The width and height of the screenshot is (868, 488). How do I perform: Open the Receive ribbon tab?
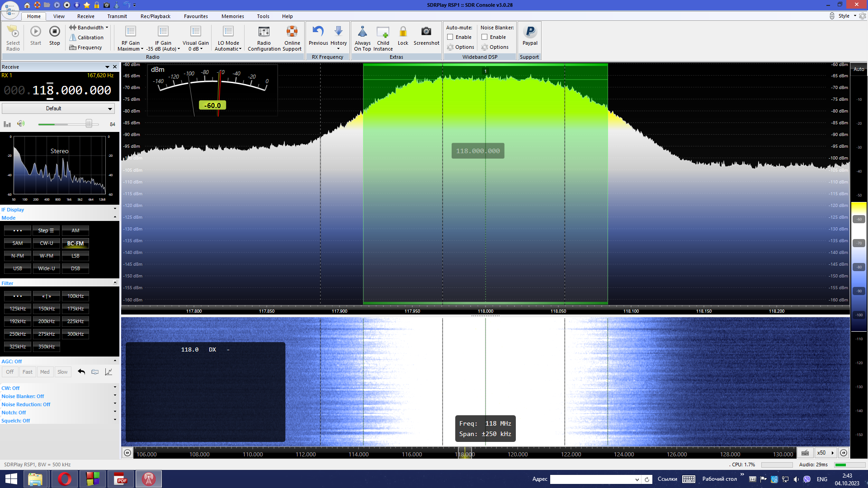(86, 16)
